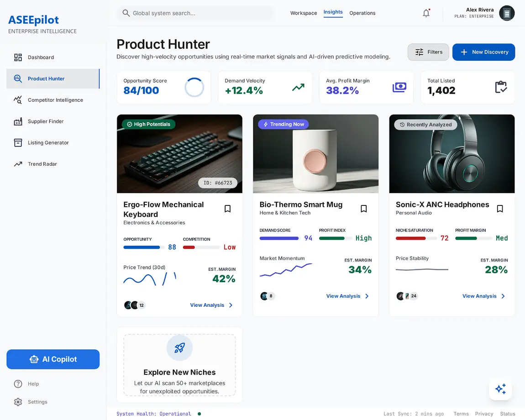The width and height of the screenshot is (525, 420).
Task: Open the Status link in footer
Action: pyautogui.click(x=508, y=414)
